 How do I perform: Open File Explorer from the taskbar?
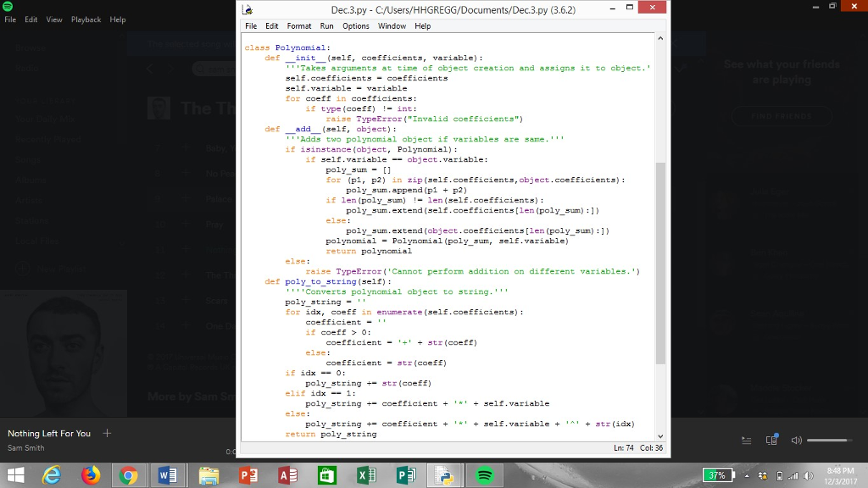tap(209, 474)
